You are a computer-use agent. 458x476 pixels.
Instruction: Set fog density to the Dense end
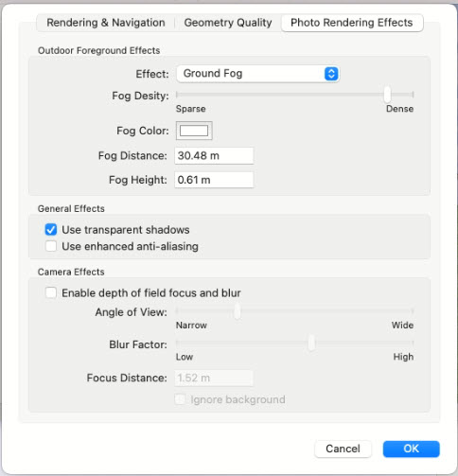coord(413,95)
